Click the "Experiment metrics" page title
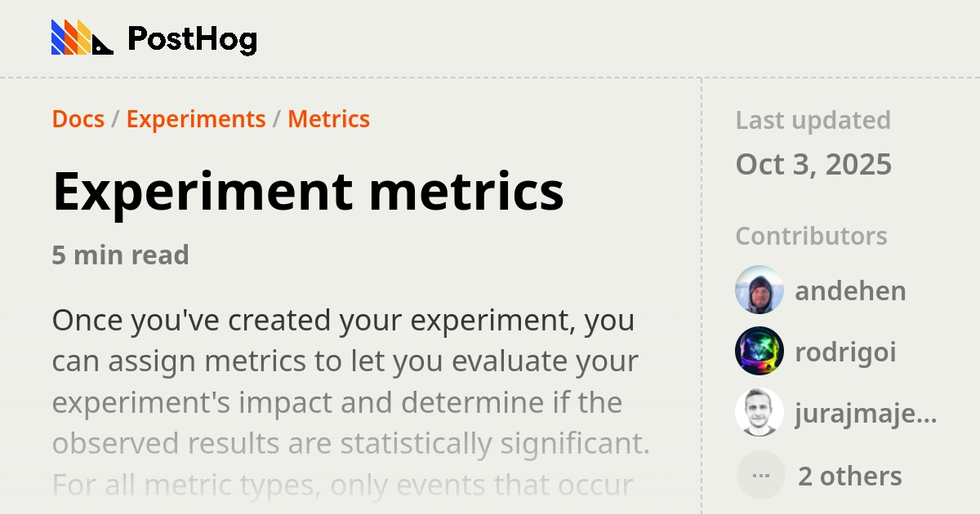Viewport: 980px width, 514px height. pos(308,191)
